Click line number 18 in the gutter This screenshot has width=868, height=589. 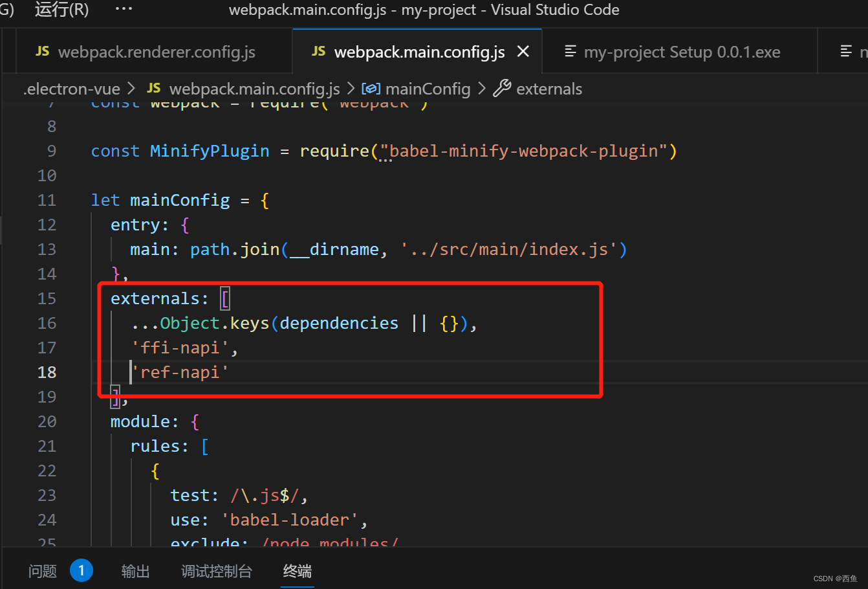[x=47, y=372]
